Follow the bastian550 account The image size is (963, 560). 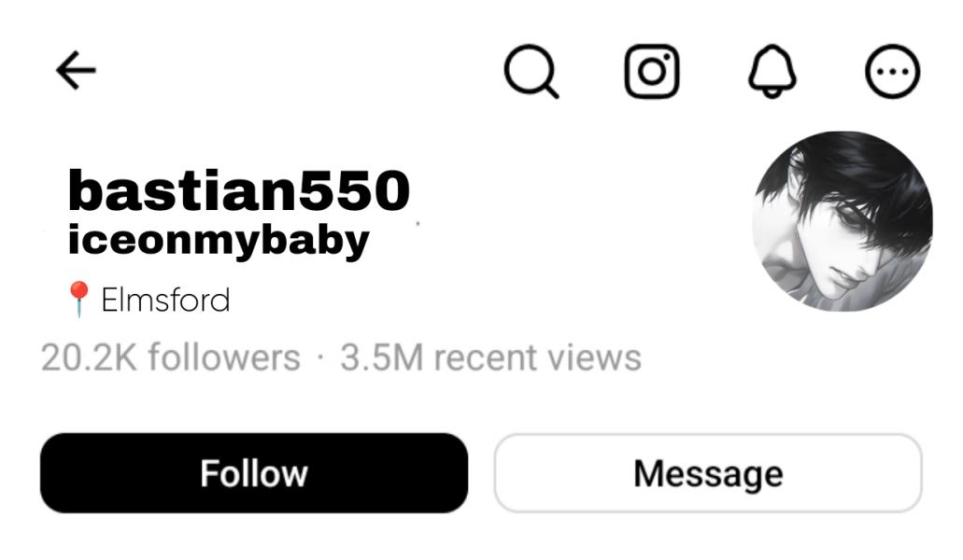pos(254,473)
